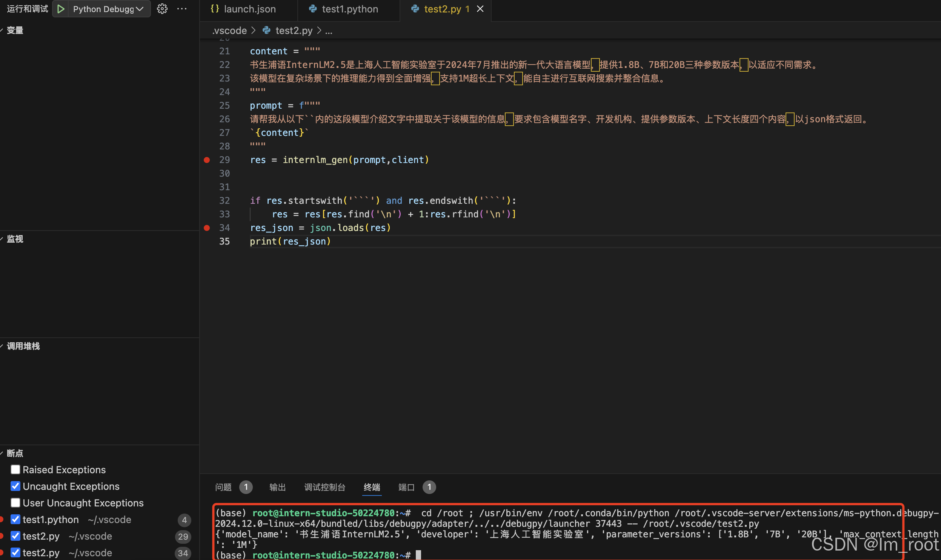941x560 pixels.
Task: Close the test2.py tab
Action: click(480, 9)
